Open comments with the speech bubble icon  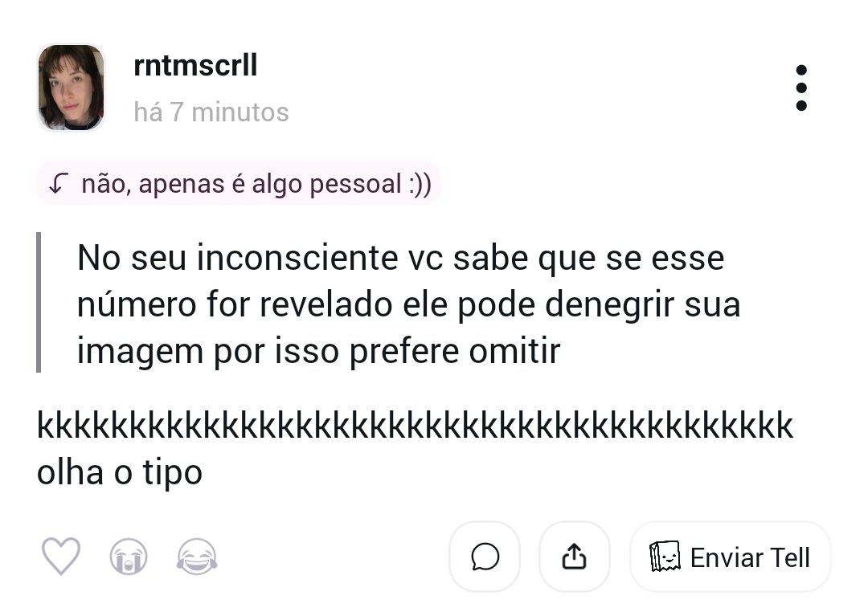tap(485, 557)
